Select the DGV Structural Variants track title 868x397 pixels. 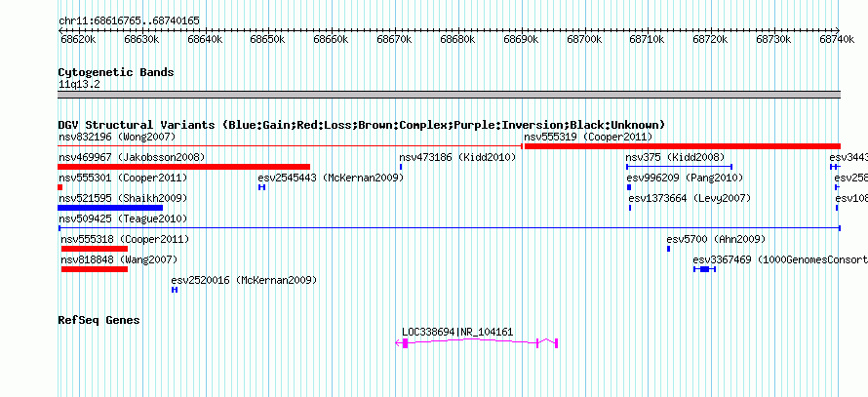362,125
